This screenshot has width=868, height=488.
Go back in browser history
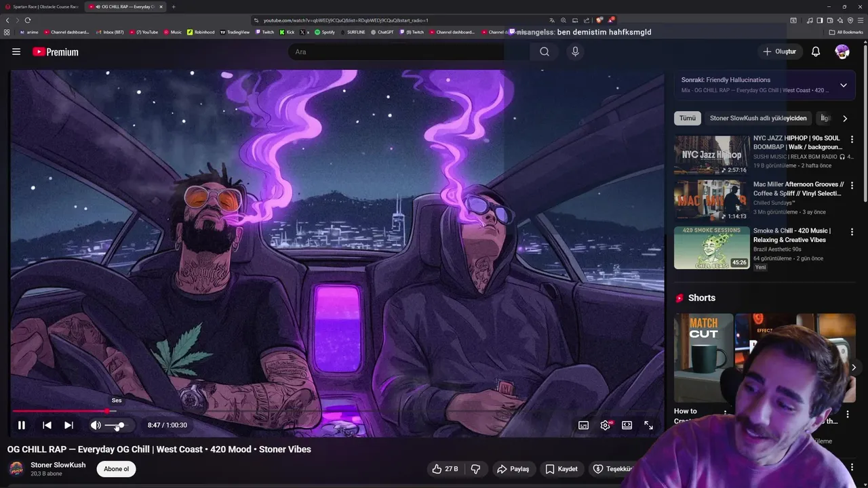(x=7, y=20)
